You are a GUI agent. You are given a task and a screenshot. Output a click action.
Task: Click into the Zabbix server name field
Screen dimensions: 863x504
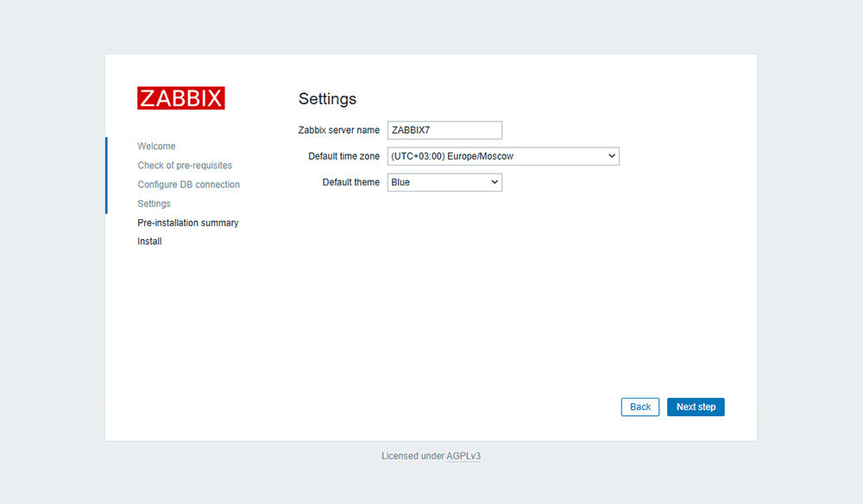coord(444,130)
